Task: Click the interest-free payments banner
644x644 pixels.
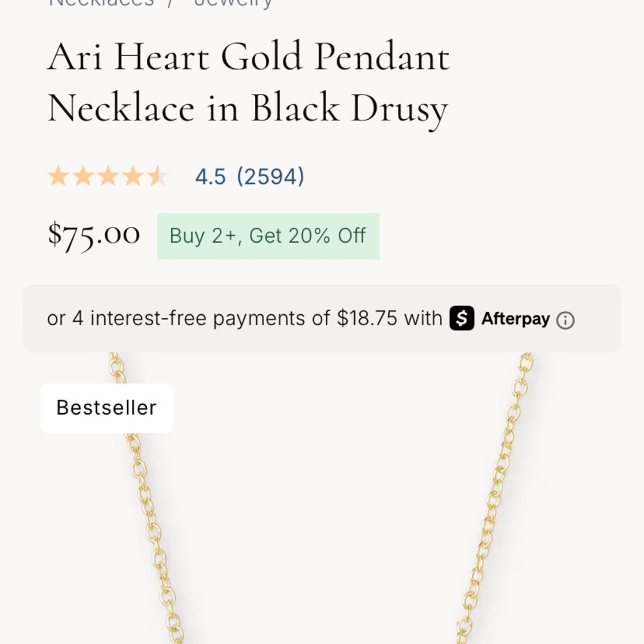Action: [322, 318]
